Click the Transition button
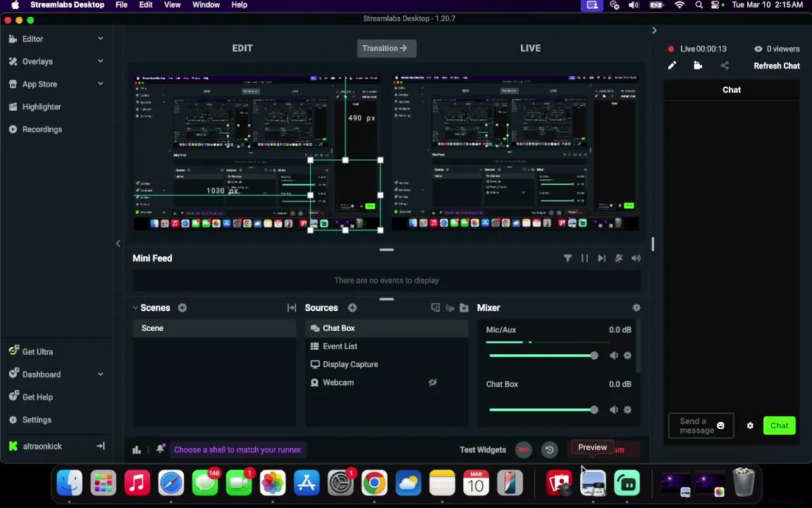The width and height of the screenshot is (812, 508). point(386,48)
